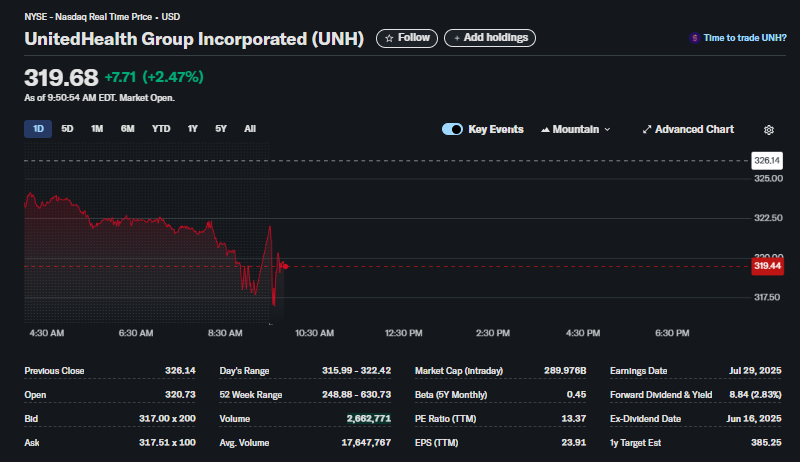Switch to the 1M range tab

(x=97, y=129)
